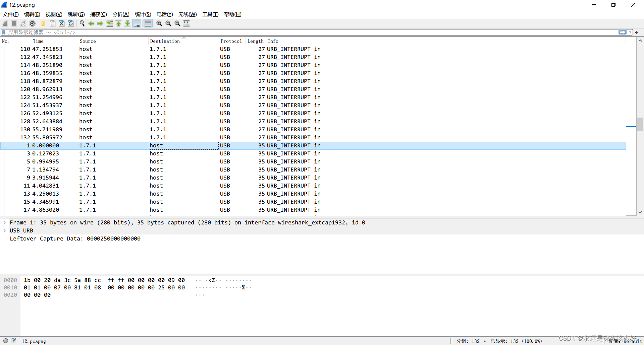Toggle packet list colorization
This screenshot has height=345, width=644.
pos(148,23)
